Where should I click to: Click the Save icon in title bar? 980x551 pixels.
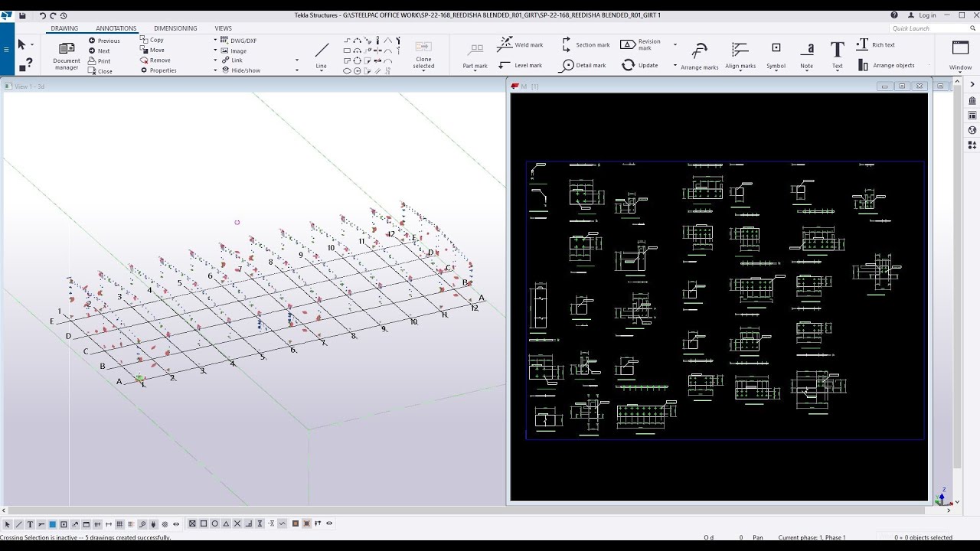(22, 15)
